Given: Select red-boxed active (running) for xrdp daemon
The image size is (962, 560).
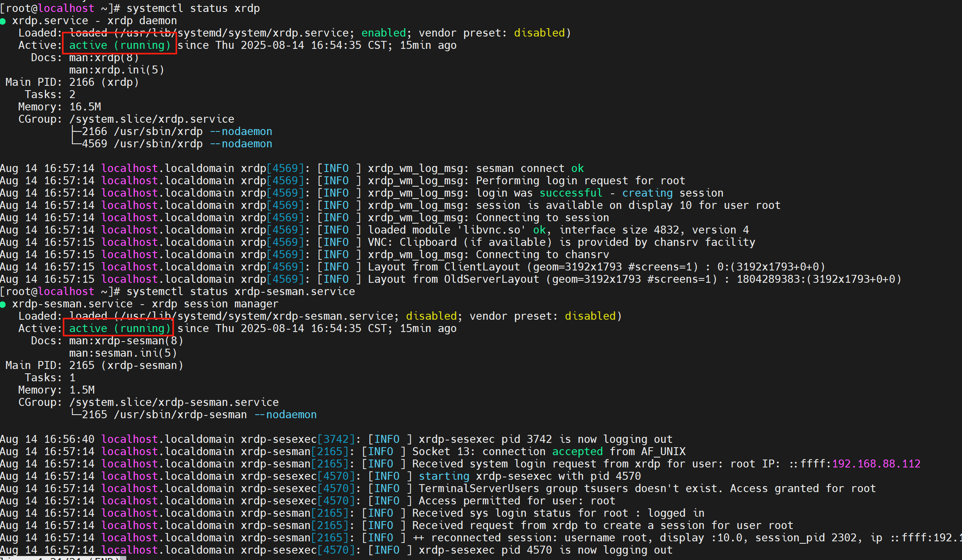Looking at the screenshot, I should click(x=120, y=45).
